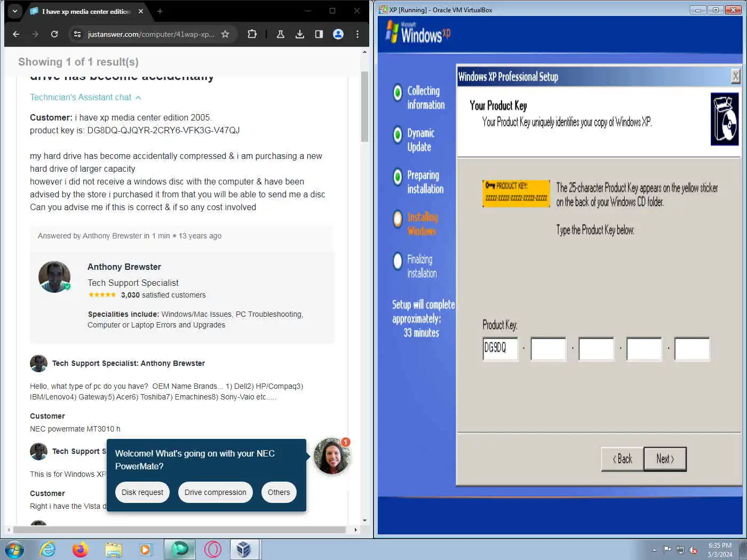Click Anthony Brewster's profile photo

[54, 277]
